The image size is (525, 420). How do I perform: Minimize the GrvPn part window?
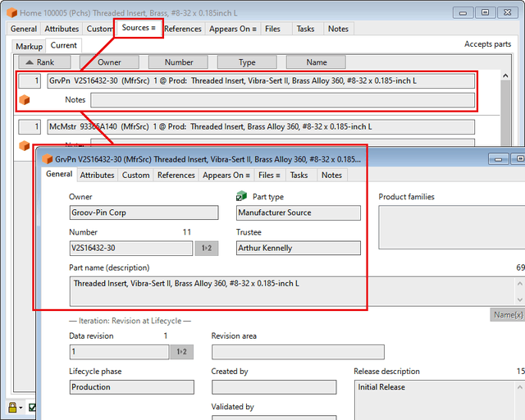[498, 159]
